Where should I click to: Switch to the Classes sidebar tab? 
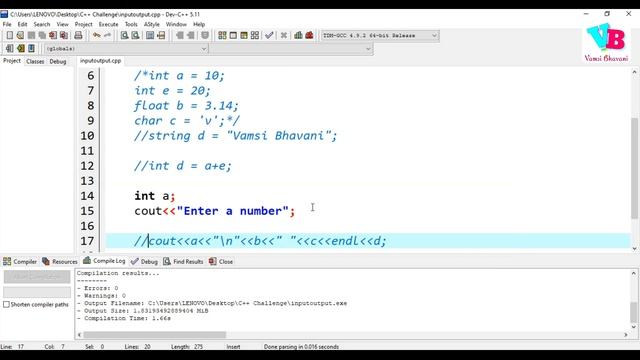pos(35,61)
